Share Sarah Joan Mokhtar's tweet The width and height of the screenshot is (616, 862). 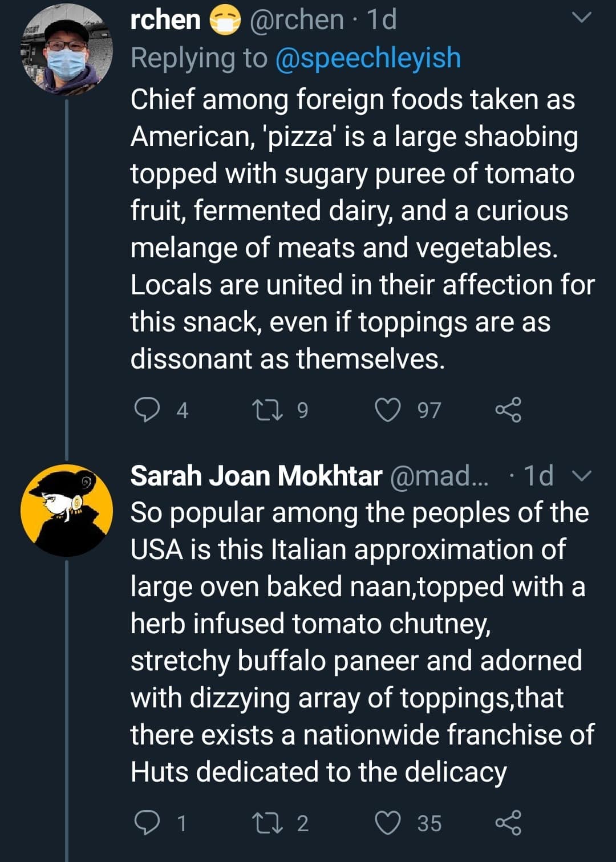508,823
